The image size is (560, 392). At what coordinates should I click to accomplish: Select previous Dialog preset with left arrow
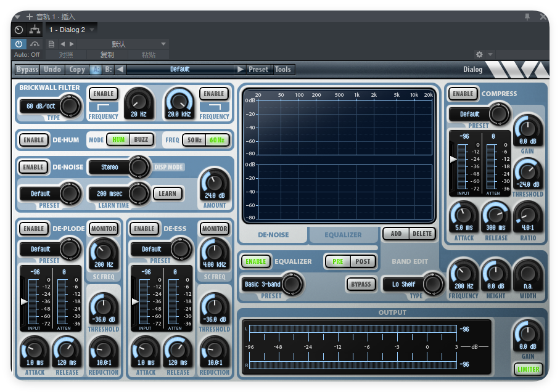pos(120,69)
